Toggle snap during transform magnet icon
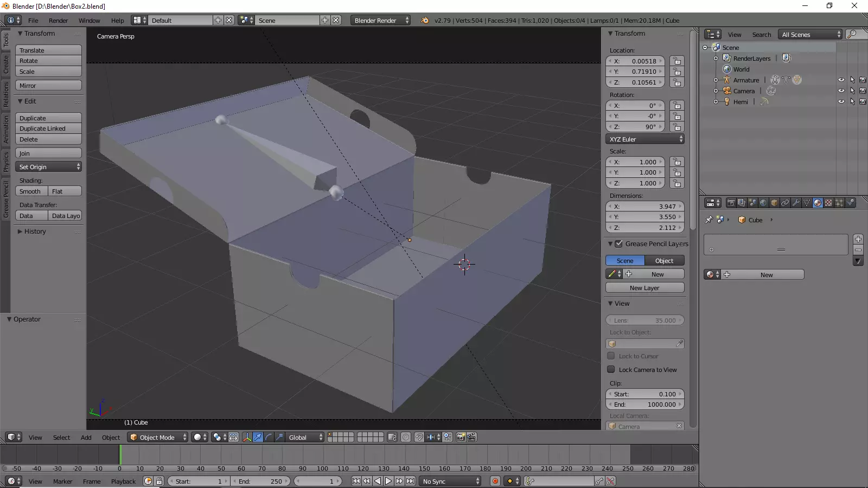This screenshot has height=488, width=868. tap(419, 437)
